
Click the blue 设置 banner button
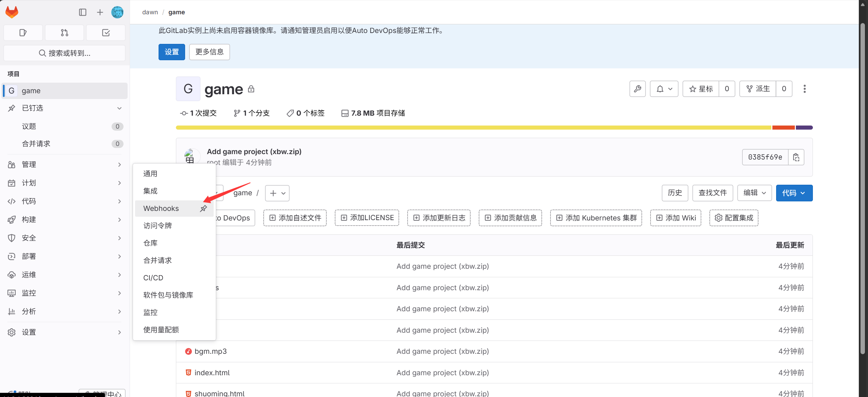point(171,52)
